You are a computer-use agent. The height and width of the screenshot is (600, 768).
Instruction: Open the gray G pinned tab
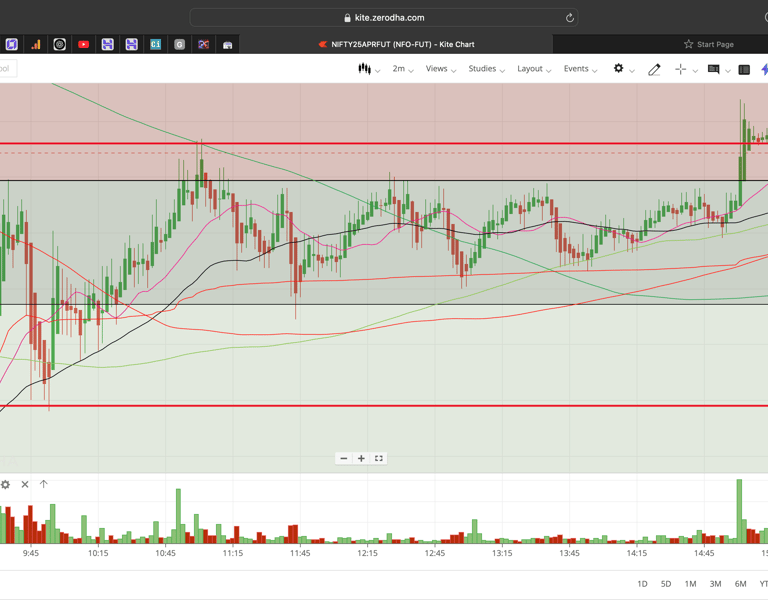coord(179,45)
